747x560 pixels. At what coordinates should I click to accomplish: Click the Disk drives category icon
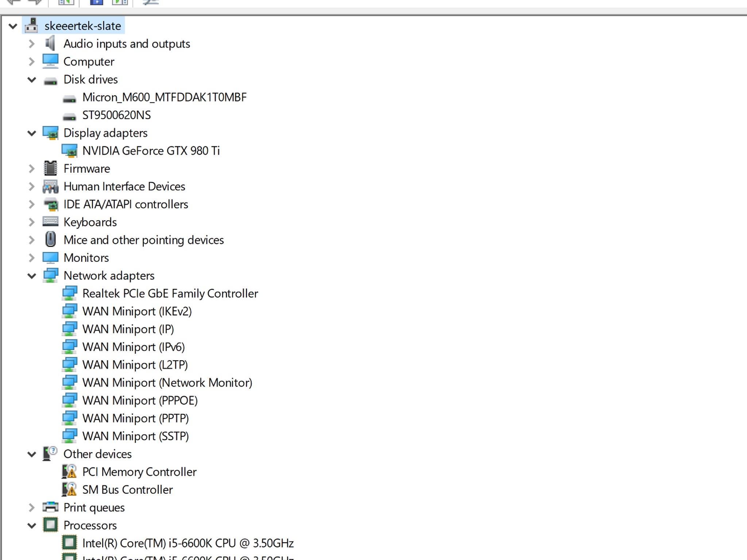50,81
